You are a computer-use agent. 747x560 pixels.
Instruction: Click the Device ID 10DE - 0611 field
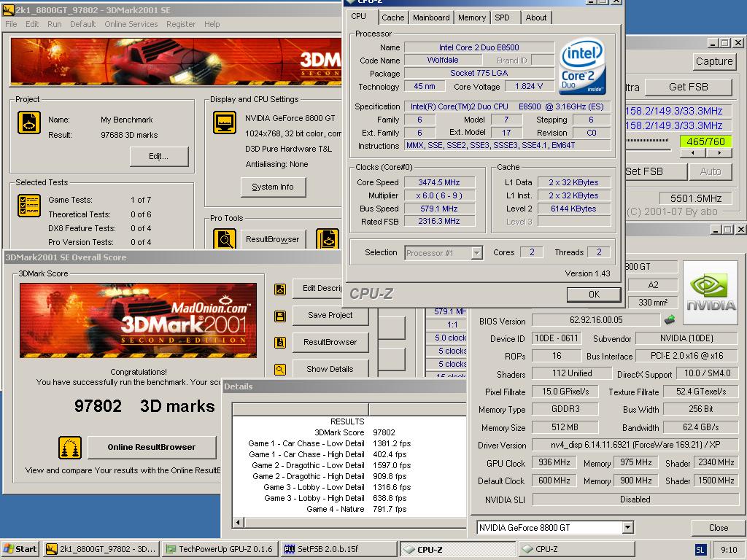557,338
